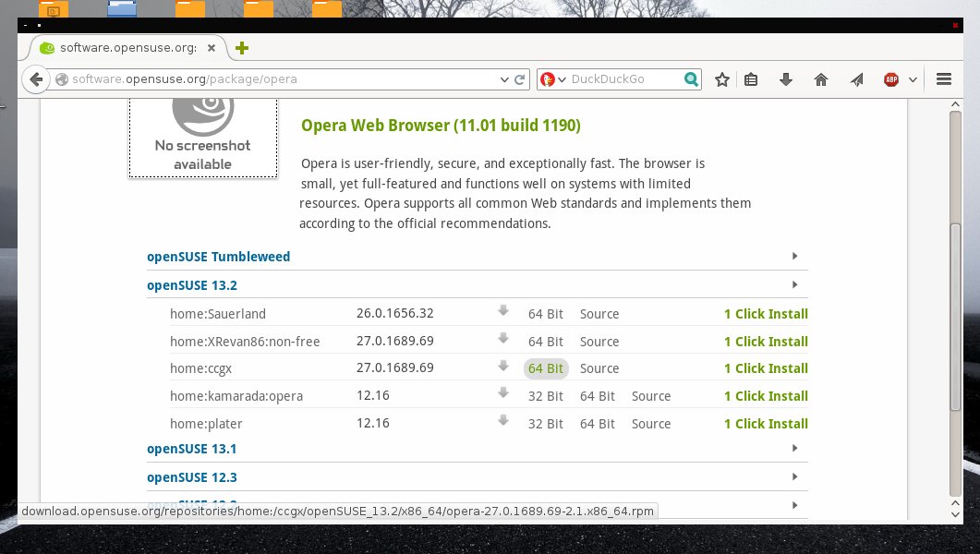This screenshot has height=554, width=980.
Task: Select the home:kamarada:opera repository name
Action: coord(236,396)
